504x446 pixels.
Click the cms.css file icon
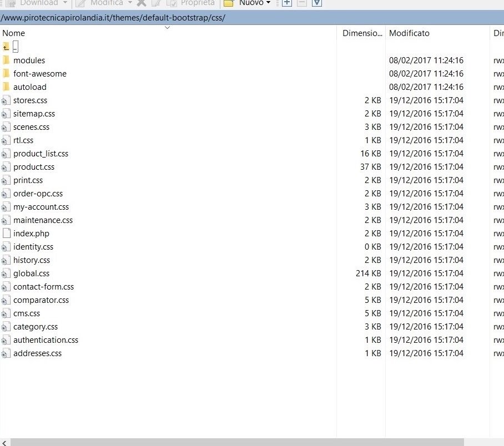(6, 313)
